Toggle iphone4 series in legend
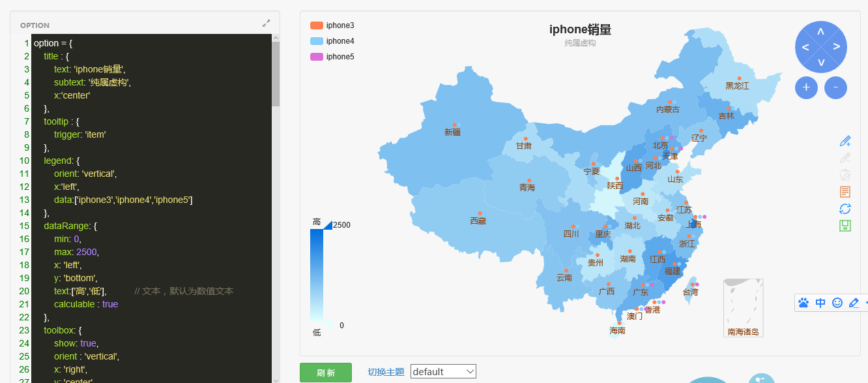 (332, 41)
